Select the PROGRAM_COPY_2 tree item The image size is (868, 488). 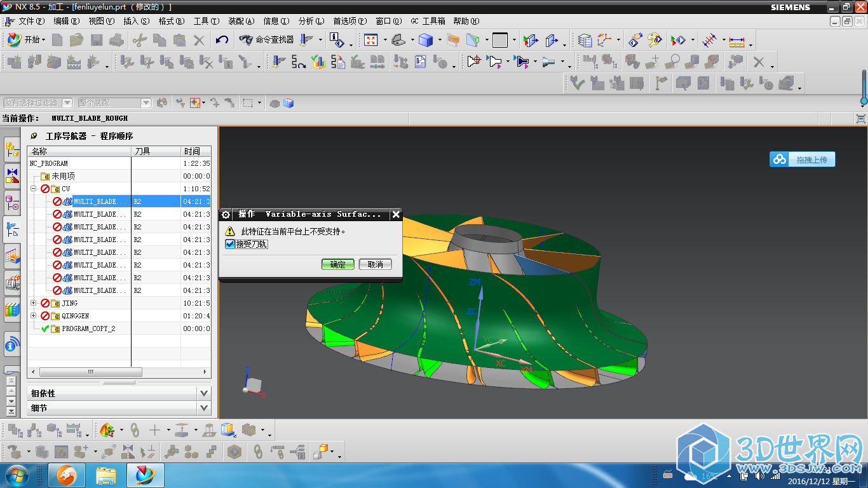88,329
